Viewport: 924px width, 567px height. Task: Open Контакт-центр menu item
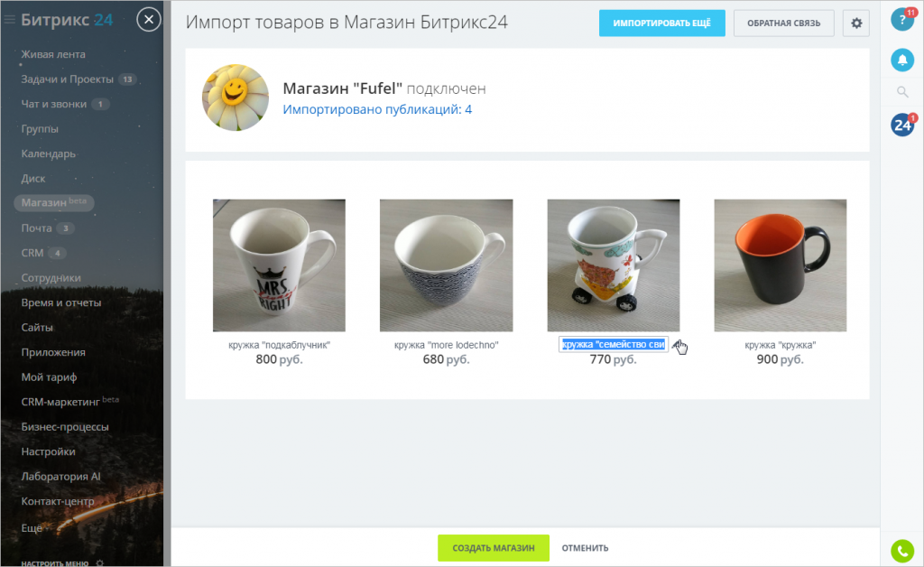click(58, 501)
